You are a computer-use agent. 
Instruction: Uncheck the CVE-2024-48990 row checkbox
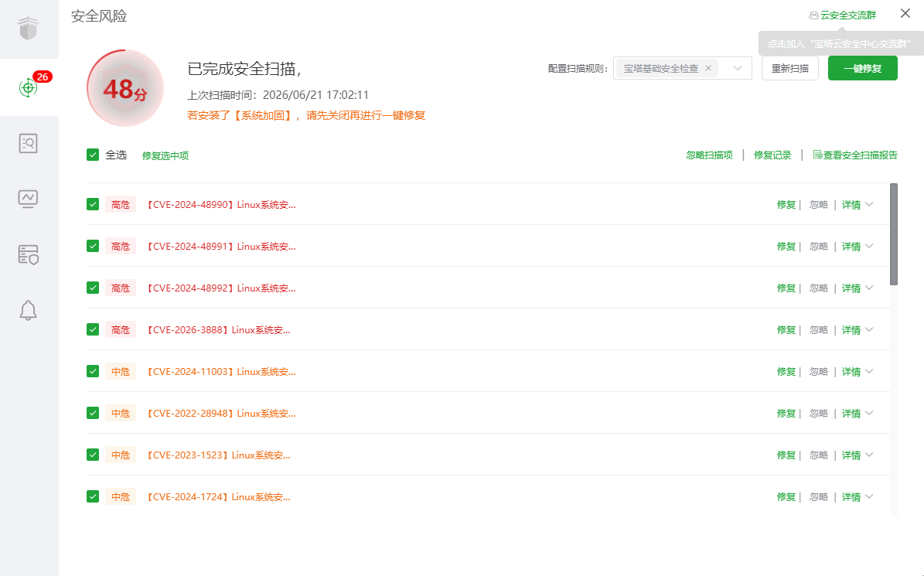(x=93, y=204)
